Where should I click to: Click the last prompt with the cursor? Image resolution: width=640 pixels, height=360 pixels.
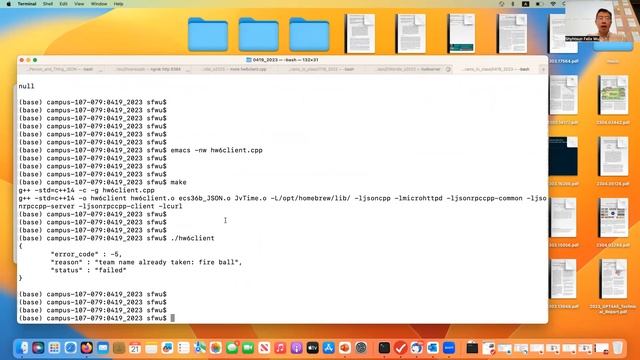click(96, 318)
